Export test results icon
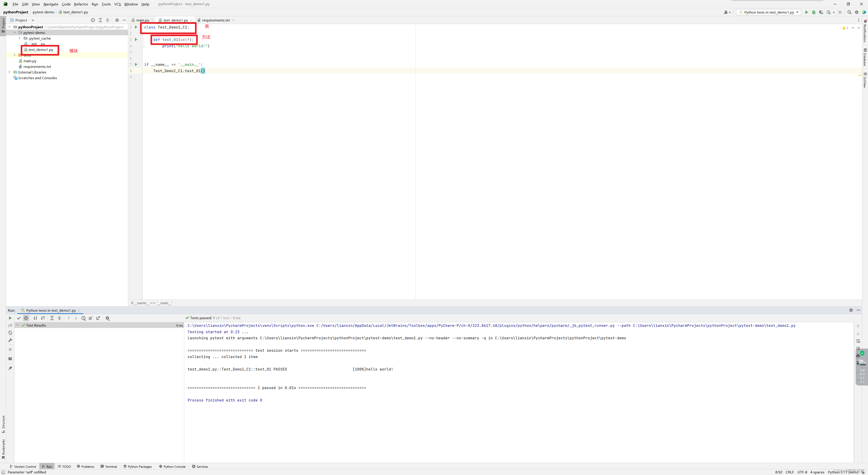This screenshot has width=868, height=475. [98, 318]
